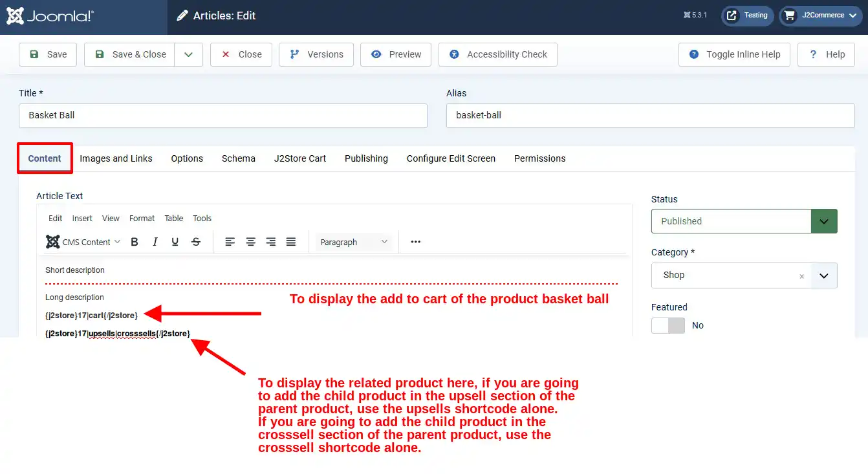
Task: Open the Insert editor menu
Action: pyautogui.click(x=82, y=219)
